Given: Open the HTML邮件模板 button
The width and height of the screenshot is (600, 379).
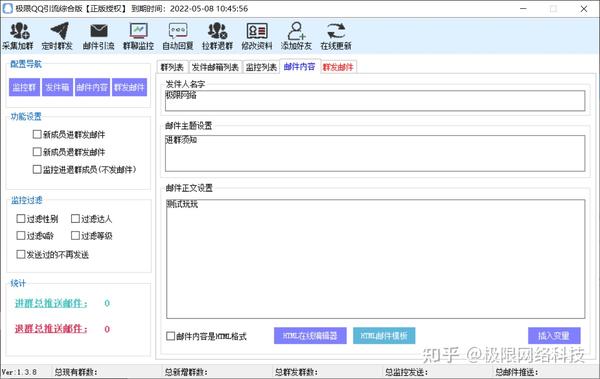Looking at the screenshot, I should tap(384, 336).
